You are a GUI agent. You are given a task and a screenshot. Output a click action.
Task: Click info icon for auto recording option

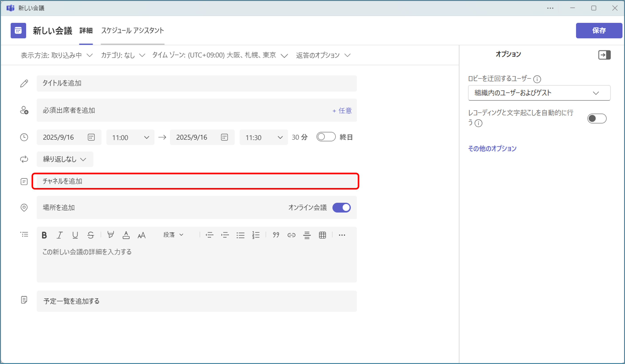(x=478, y=123)
